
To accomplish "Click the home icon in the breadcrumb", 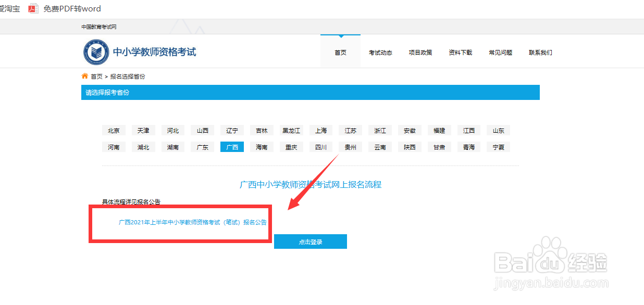I will click(x=85, y=76).
